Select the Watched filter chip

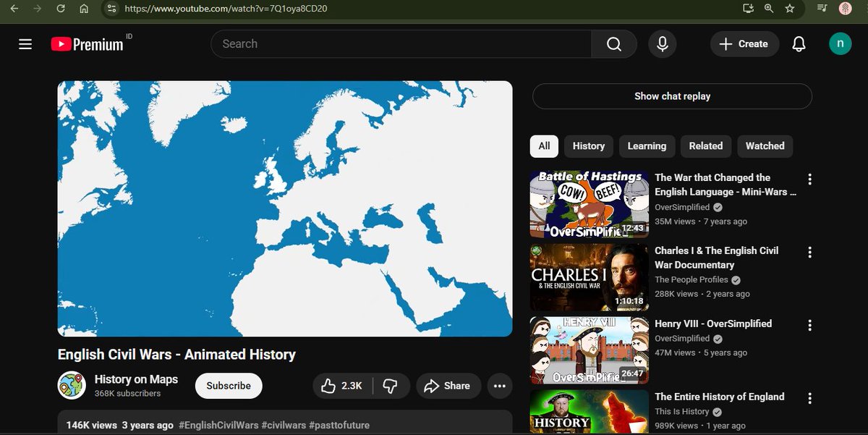(765, 146)
